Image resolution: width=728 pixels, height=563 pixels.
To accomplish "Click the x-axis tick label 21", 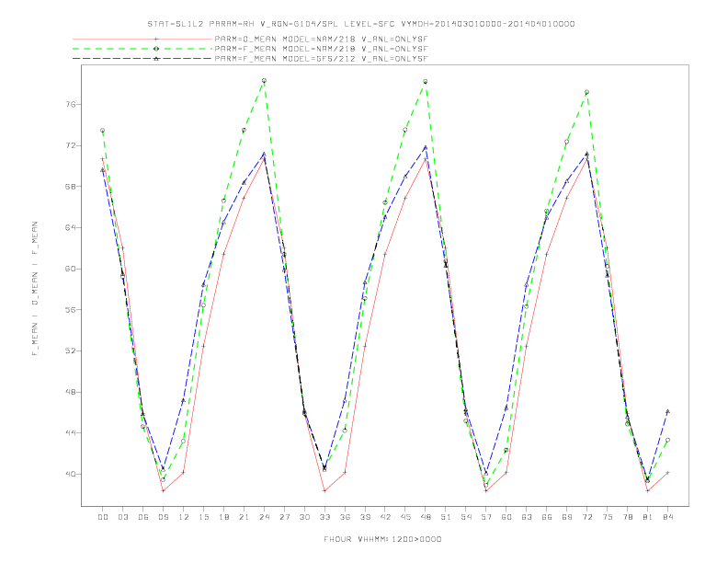I will click(244, 517).
